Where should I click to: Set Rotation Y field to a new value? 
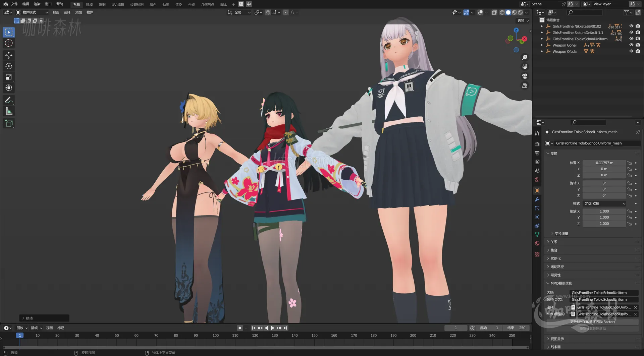[604, 189]
